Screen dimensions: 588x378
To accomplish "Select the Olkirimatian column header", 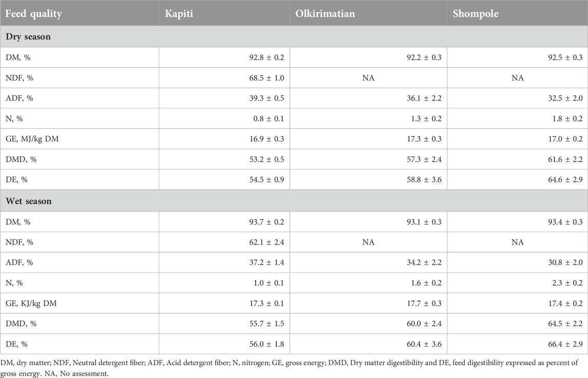I will click(325, 14).
